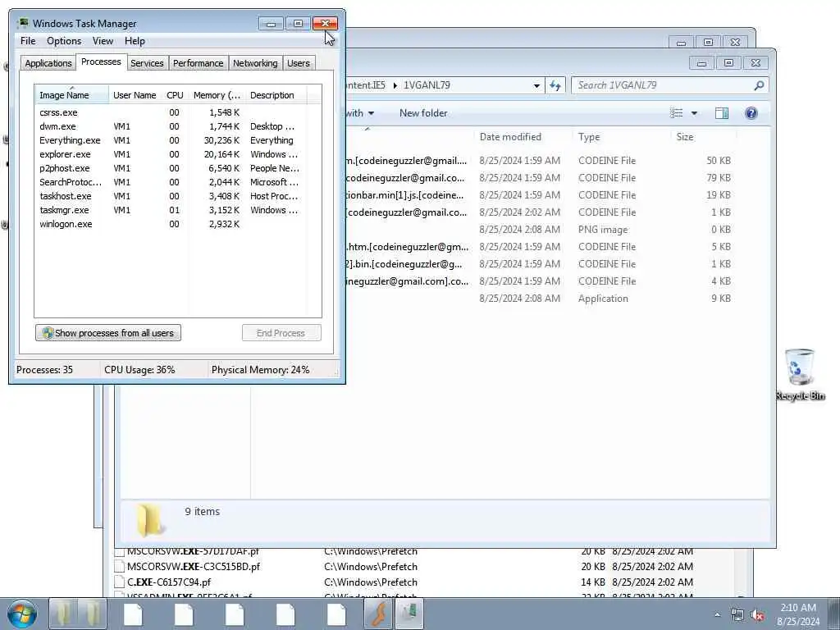
Task: Select the 50 KB CODEINE file row
Action: point(541,161)
